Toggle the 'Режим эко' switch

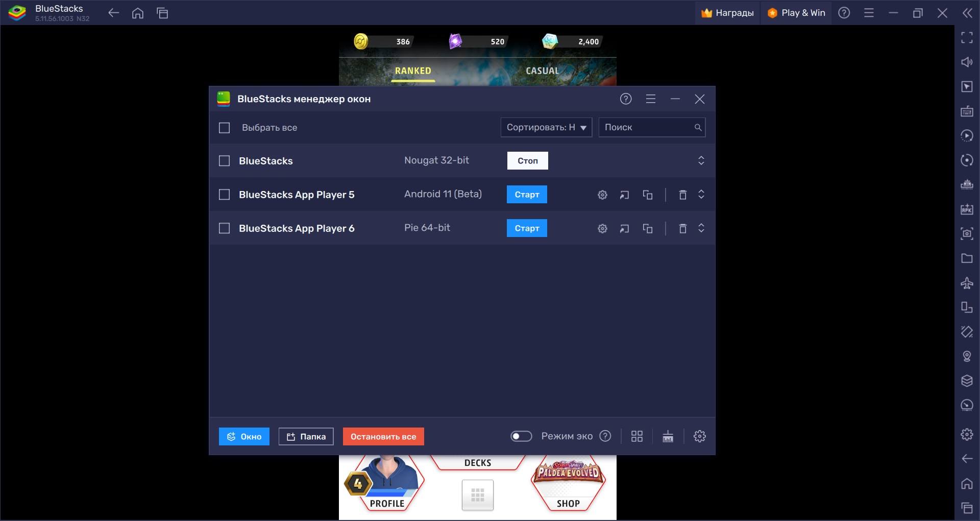tap(521, 436)
